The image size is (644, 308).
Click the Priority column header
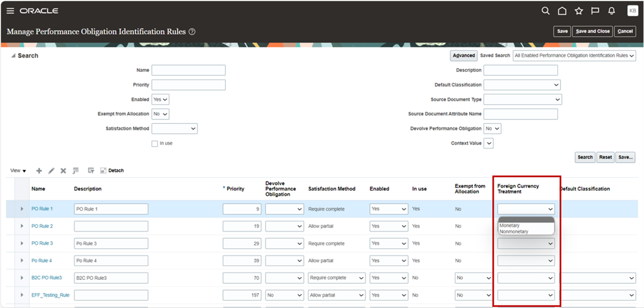point(236,189)
